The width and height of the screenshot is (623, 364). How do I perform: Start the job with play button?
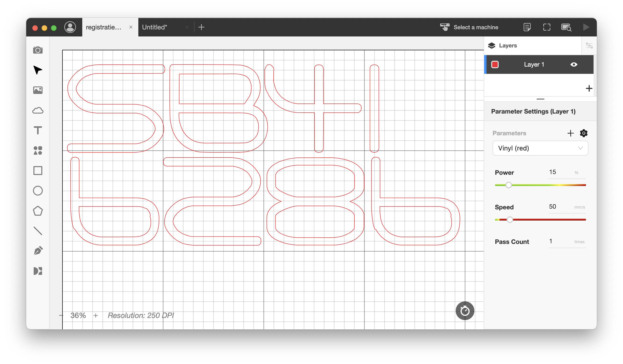586,27
